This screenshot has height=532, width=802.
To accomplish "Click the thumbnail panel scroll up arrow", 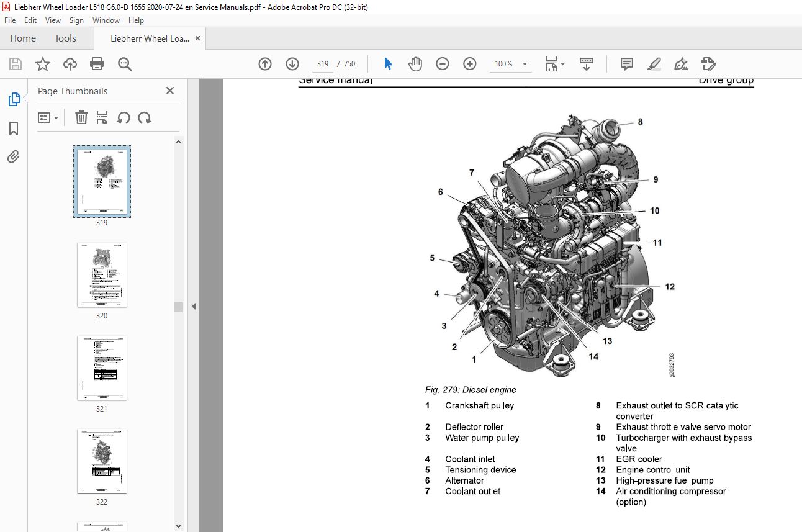I will tap(179, 142).
